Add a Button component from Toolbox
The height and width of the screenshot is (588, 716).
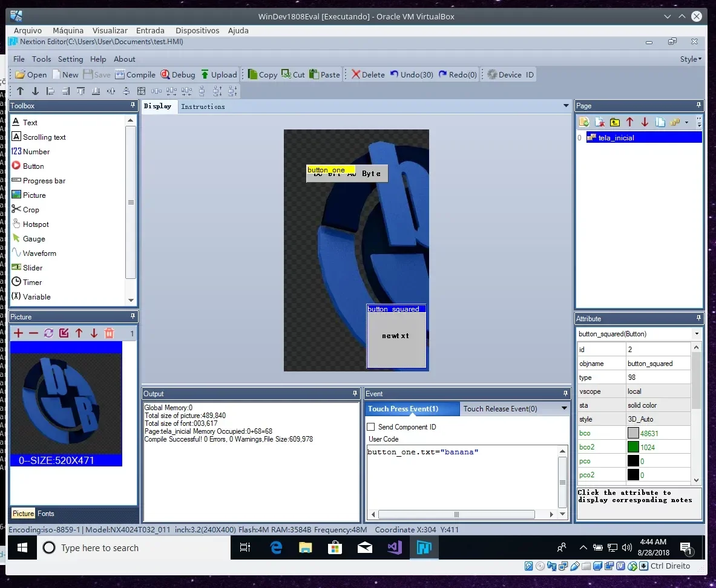pos(28,166)
